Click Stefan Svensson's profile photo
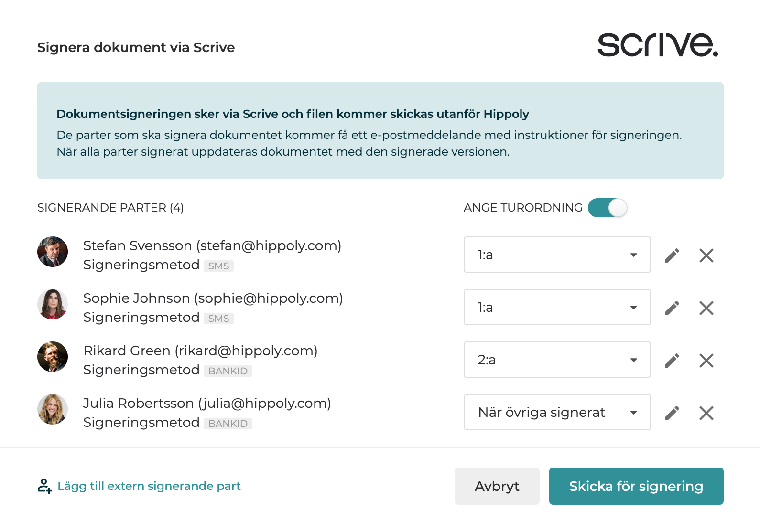The image size is (760, 532). click(53, 252)
